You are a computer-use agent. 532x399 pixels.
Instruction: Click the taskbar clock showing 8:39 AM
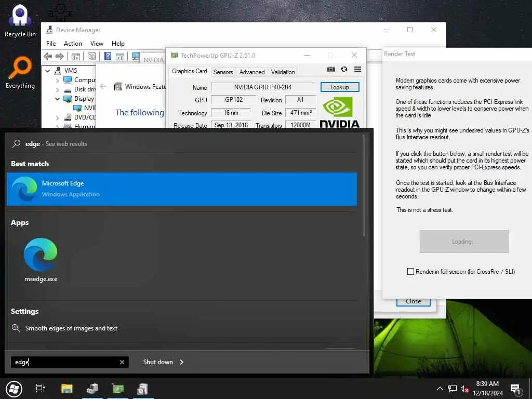coord(487,389)
